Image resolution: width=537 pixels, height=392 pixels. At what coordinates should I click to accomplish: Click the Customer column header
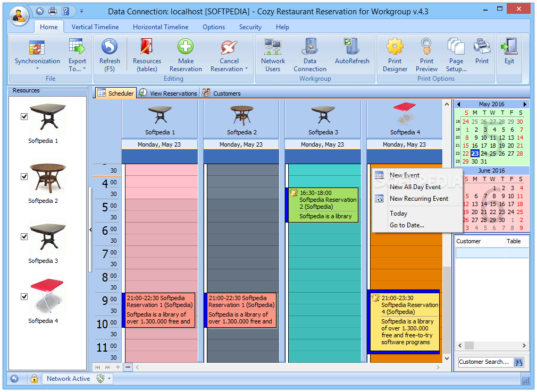click(x=480, y=241)
